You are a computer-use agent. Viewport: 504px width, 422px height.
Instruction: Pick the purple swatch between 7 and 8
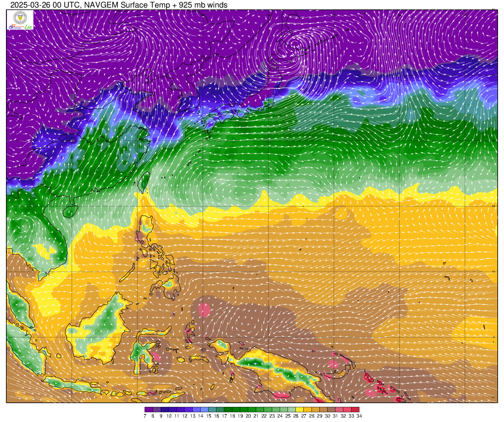pos(149,409)
